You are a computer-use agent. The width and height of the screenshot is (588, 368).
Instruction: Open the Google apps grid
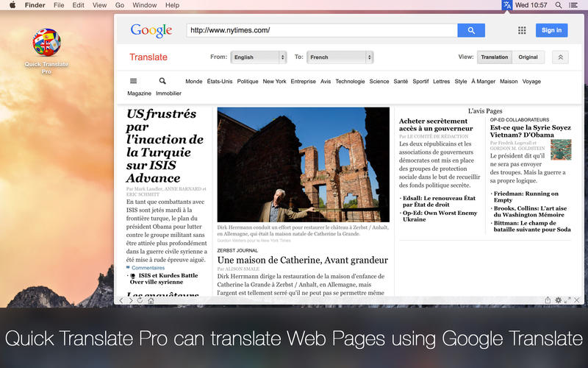[522, 30]
